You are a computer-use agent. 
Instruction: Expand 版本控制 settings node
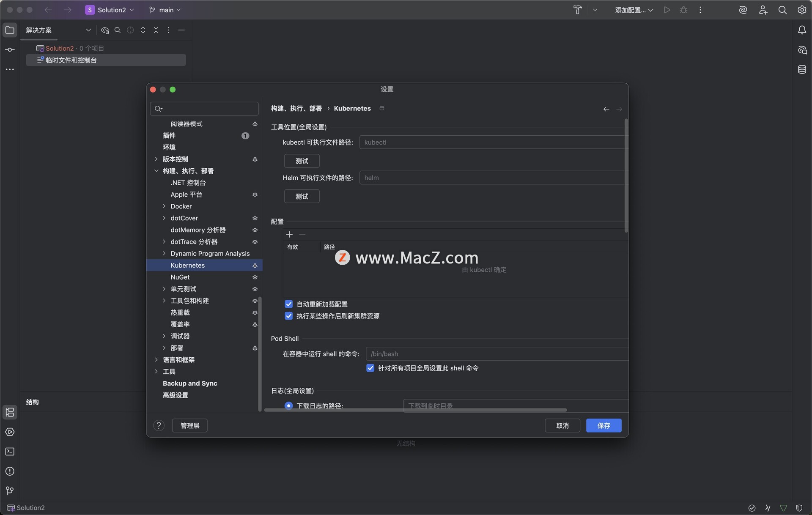(x=156, y=159)
